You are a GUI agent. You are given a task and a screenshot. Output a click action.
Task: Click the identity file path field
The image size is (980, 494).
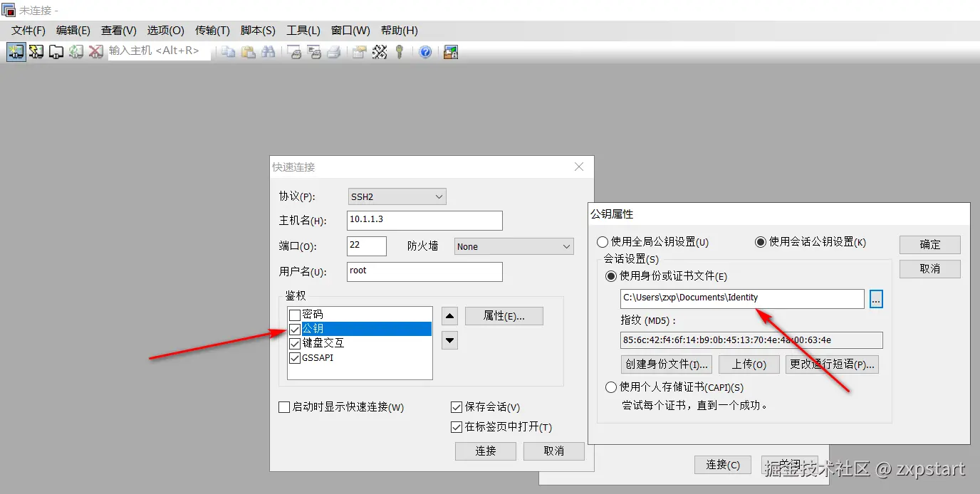[743, 299]
